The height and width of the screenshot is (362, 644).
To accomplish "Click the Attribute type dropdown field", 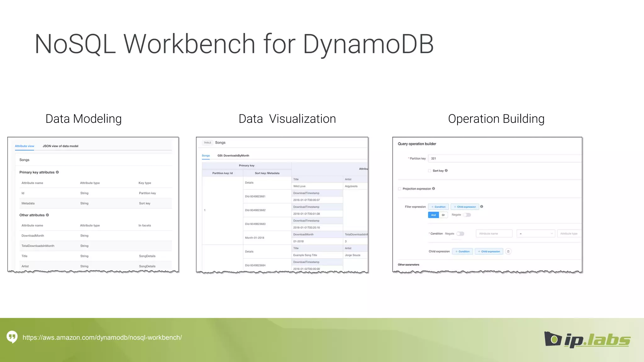I will tap(569, 233).
